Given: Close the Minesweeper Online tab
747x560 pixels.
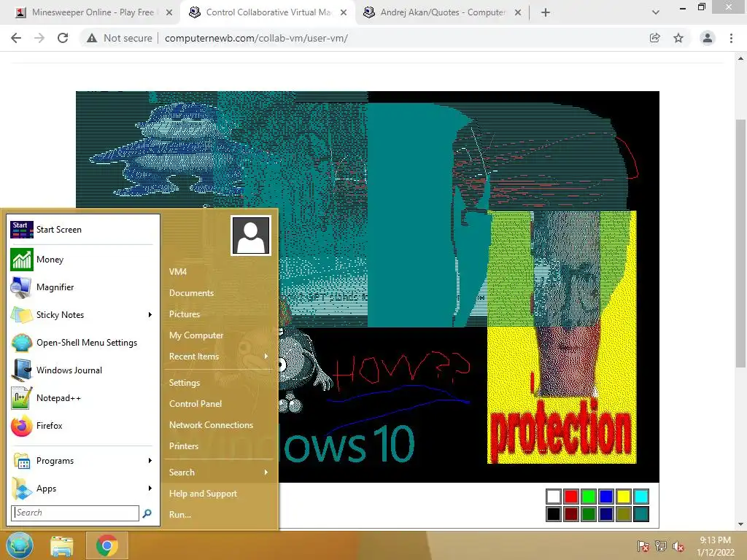Looking at the screenshot, I should (169, 12).
